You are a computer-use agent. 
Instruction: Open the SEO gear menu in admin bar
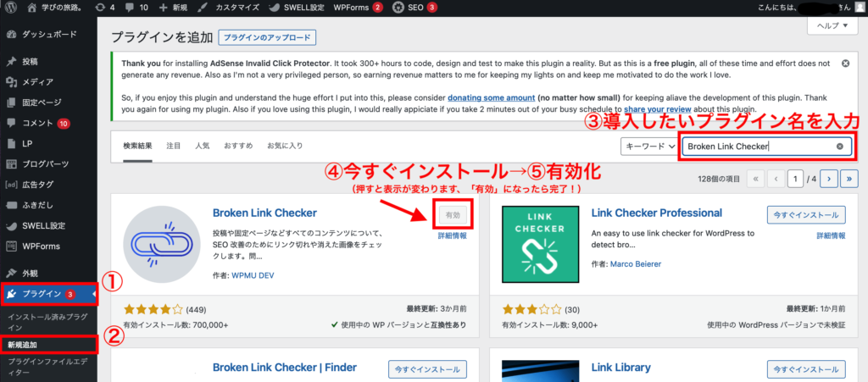click(415, 8)
